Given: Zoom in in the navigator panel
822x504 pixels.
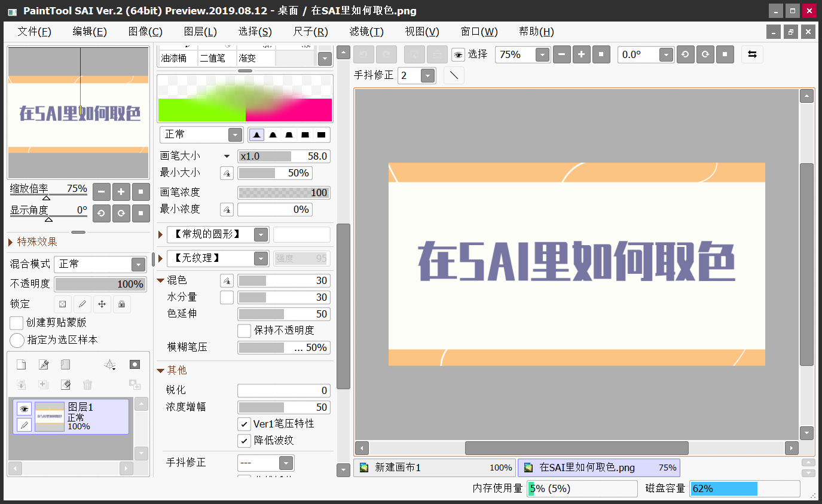Looking at the screenshot, I should (121, 192).
